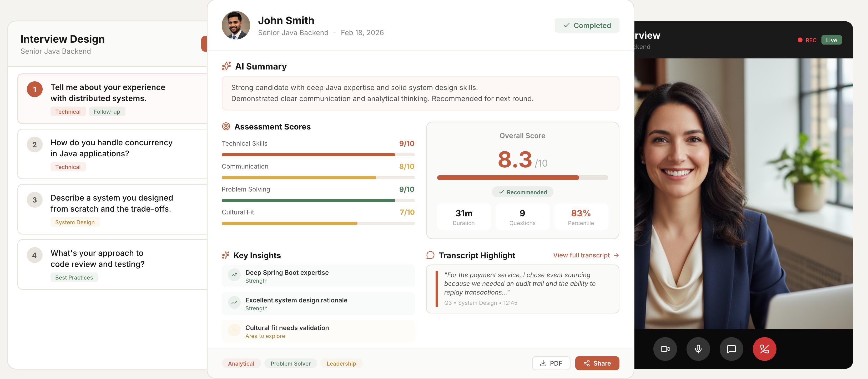Image resolution: width=868 pixels, height=379 pixels.
Task: Click the Recommended badge under the overall score
Action: 522,192
